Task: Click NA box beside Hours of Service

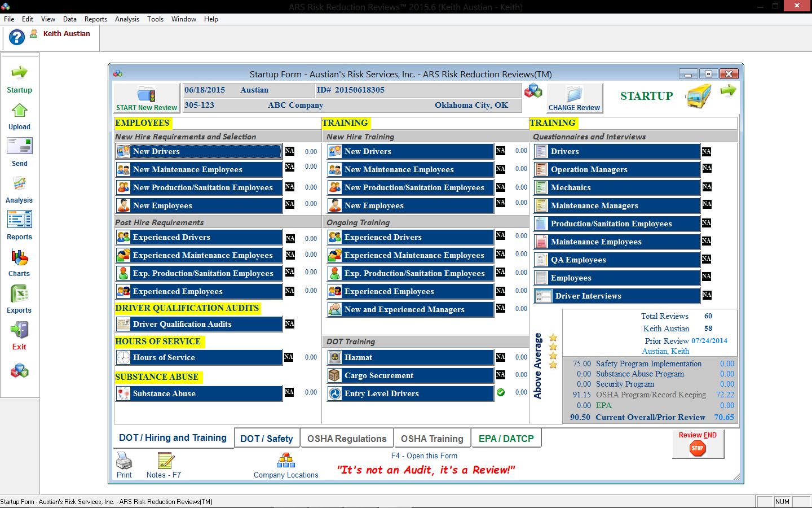Action: (288, 357)
